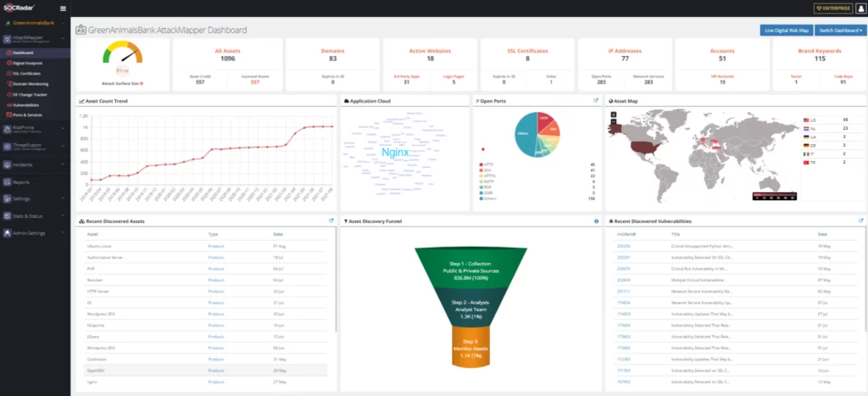Click the Stats & Status sidebar icon

pyautogui.click(x=7, y=215)
